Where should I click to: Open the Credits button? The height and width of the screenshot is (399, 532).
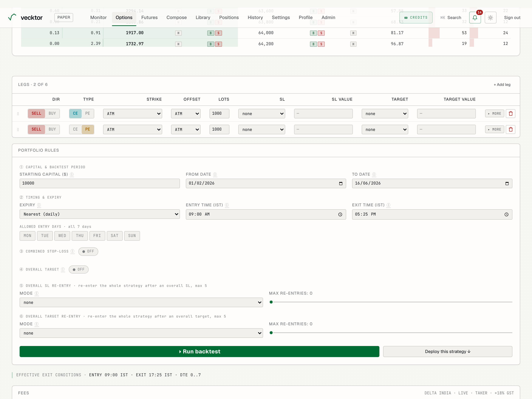(x=416, y=18)
